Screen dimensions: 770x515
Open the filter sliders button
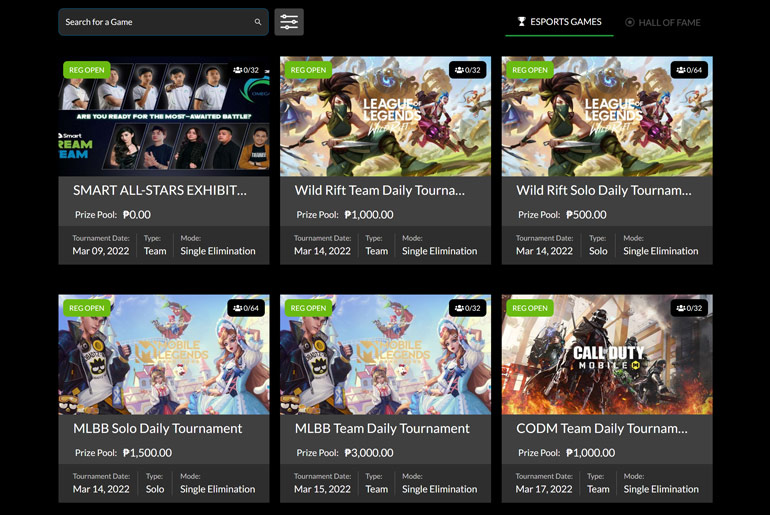289,22
